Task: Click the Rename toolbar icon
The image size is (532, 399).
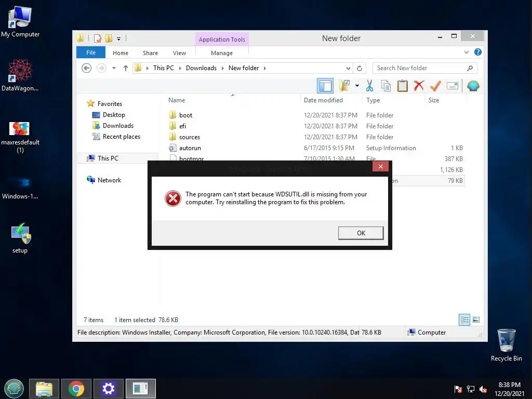Action: (x=453, y=86)
